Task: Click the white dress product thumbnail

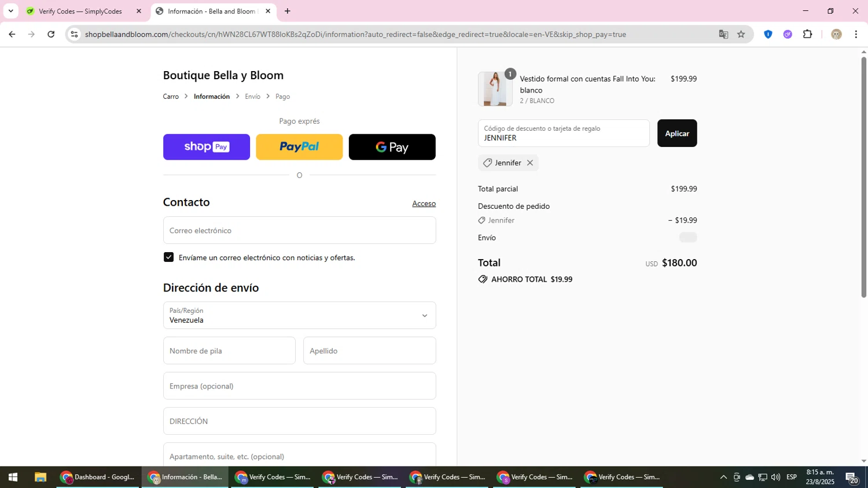Action: click(x=495, y=89)
